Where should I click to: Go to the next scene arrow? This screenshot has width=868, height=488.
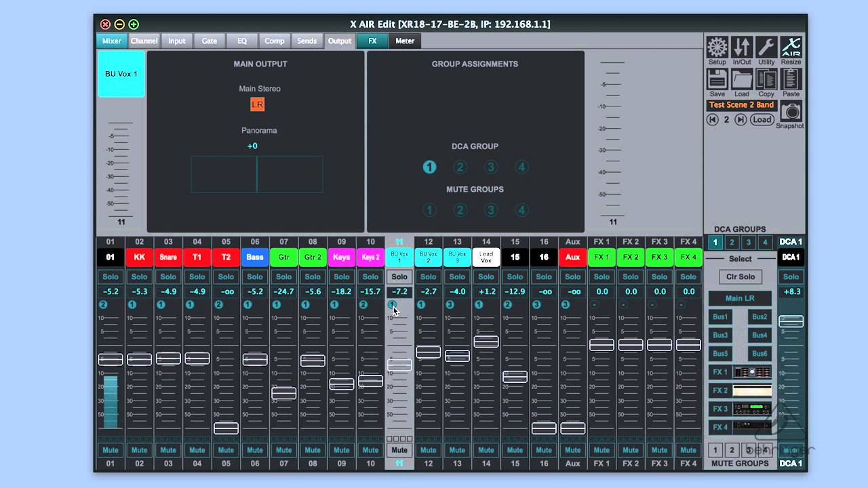pyautogui.click(x=741, y=119)
